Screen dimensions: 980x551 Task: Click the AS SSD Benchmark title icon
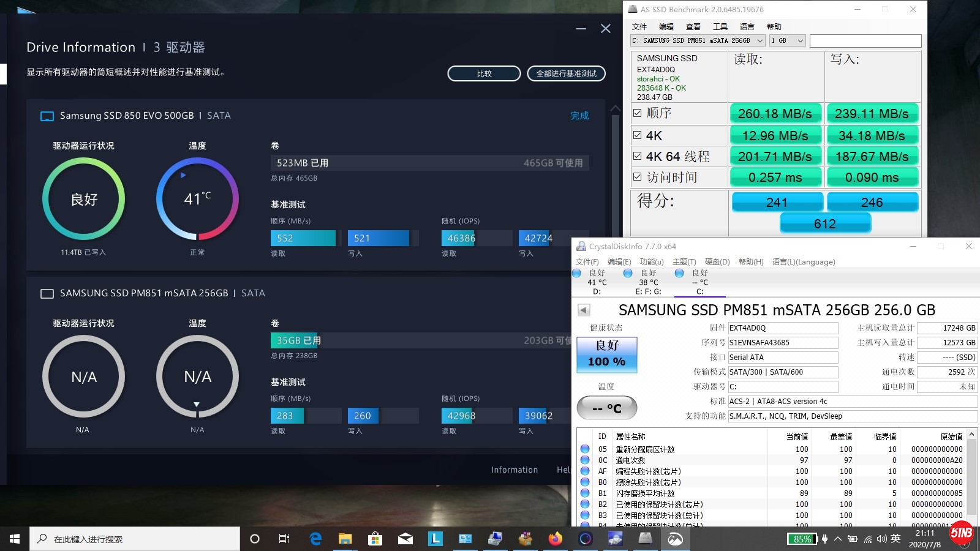point(633,9)
